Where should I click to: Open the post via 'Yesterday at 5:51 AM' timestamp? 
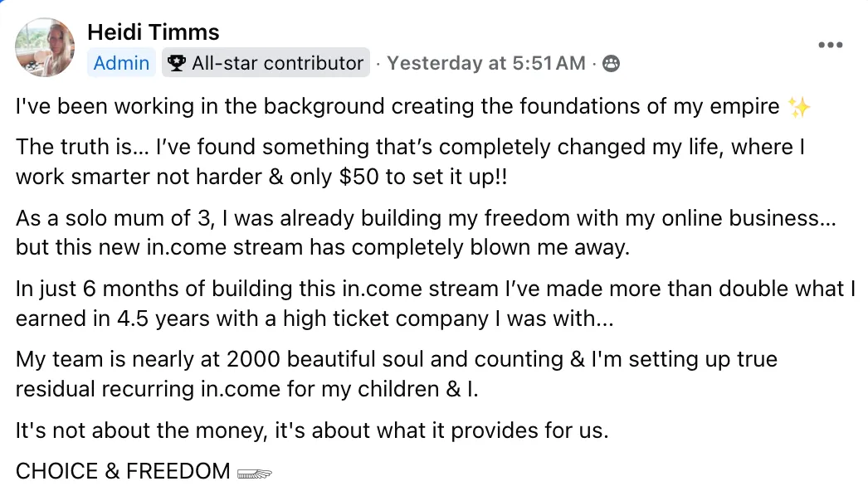[486, 63]
